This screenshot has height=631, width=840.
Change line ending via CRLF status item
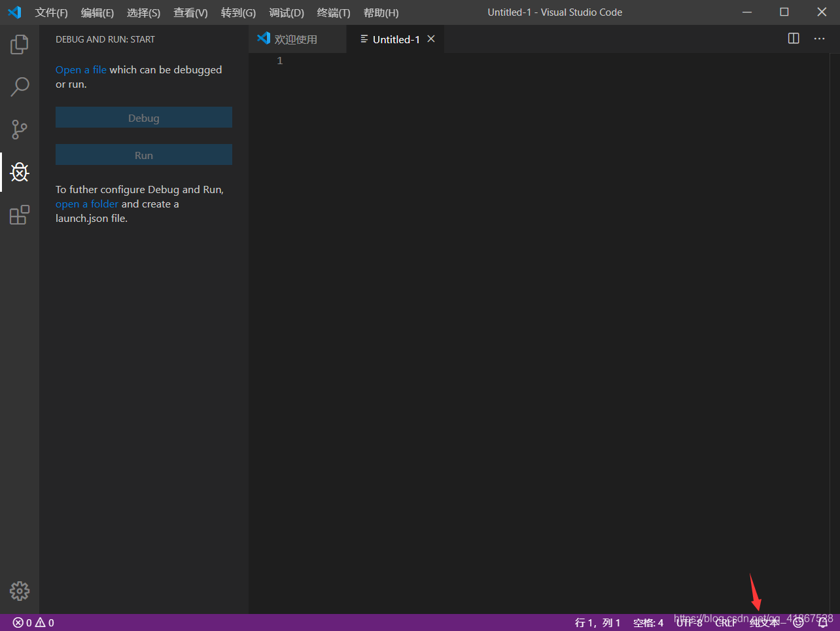pos(726,622)
